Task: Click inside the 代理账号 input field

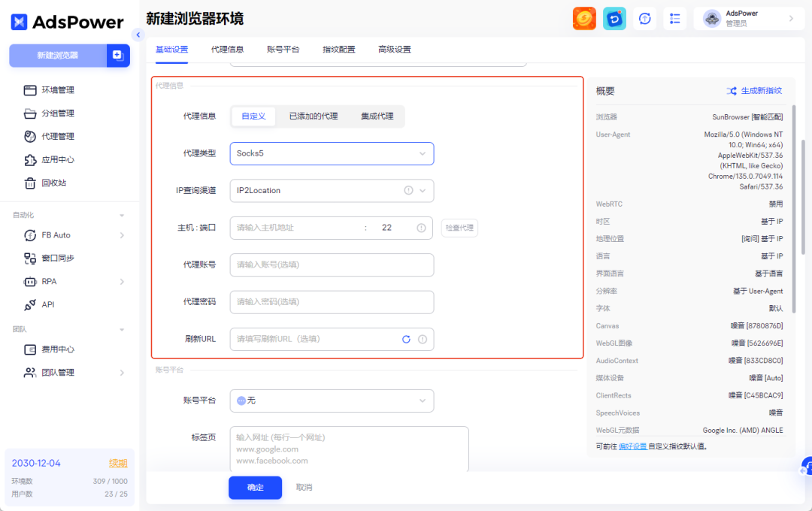Action: pos(332,265)
